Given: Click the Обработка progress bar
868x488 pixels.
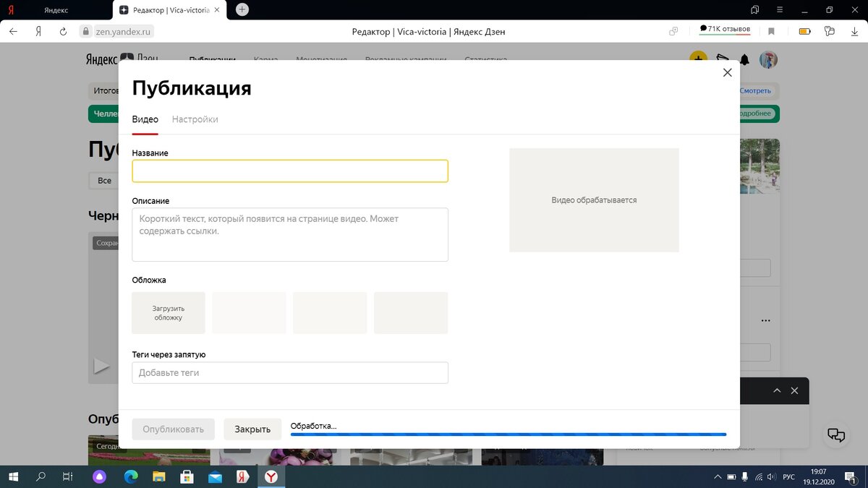Looking at the screenshot, I should 509,435.
